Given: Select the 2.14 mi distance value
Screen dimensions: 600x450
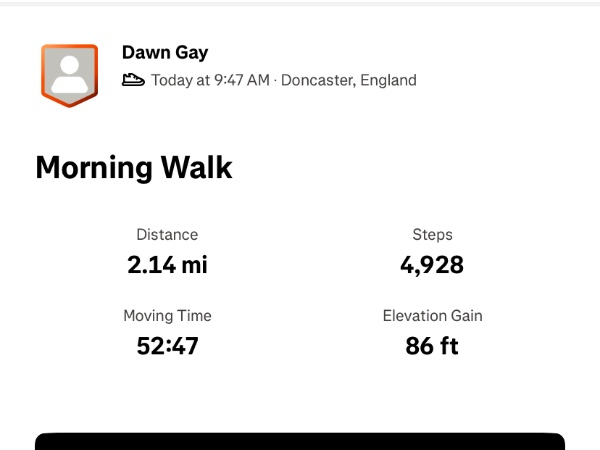Looking at the screenshot, I should [167, 265].
